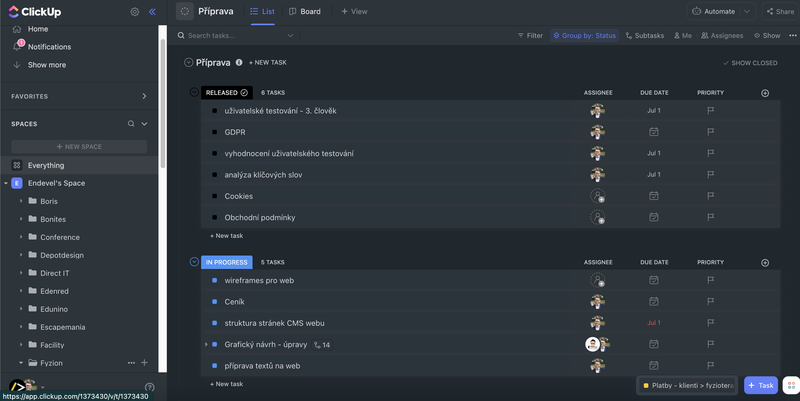Click the blue status square for Ceník

pyautogui.click(x=214, y=302)
